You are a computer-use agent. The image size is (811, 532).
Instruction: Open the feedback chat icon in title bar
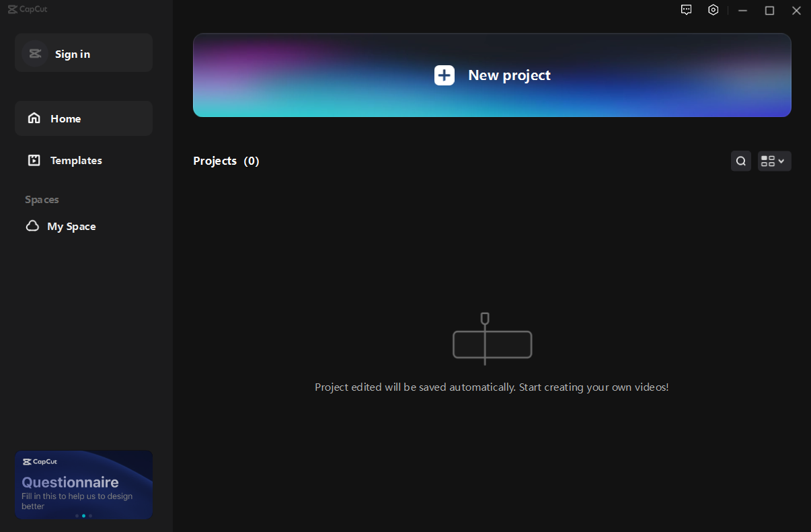pyautogui.click(x=686, y=10)
